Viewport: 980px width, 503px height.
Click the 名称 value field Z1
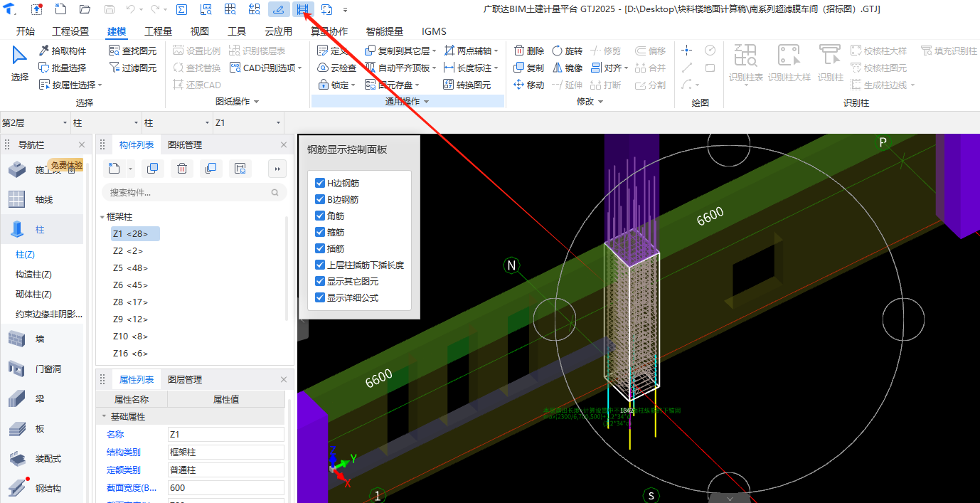225,434
